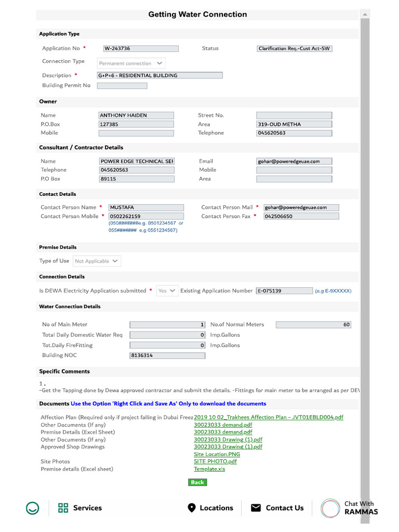
Task: Open the Services menu item
Action: (x=87, y=508)
